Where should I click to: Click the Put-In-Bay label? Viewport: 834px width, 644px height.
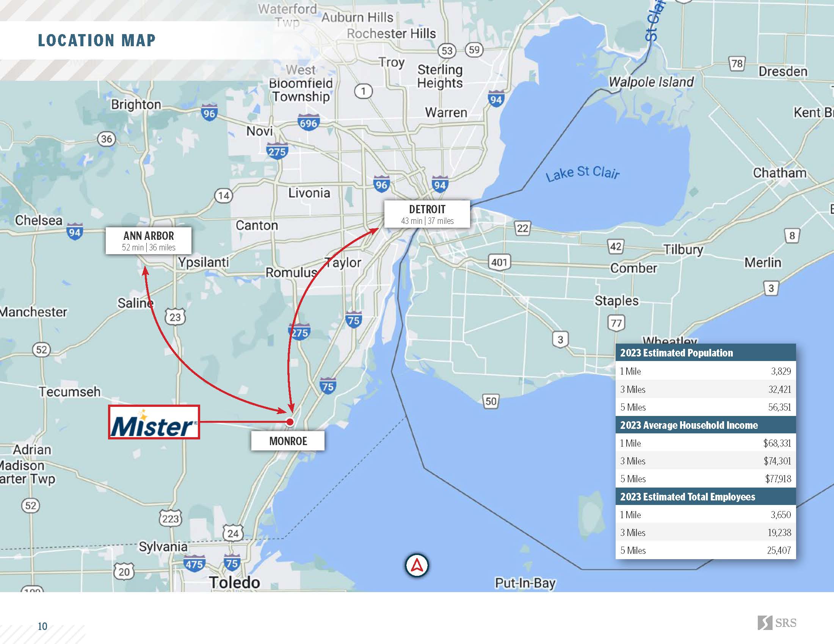click(525, 583)
